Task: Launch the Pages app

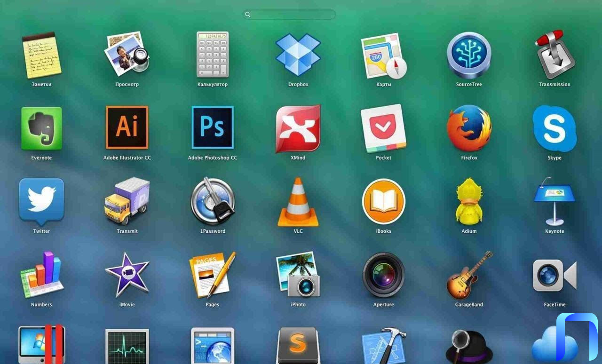Action: (x=213, y=275)
